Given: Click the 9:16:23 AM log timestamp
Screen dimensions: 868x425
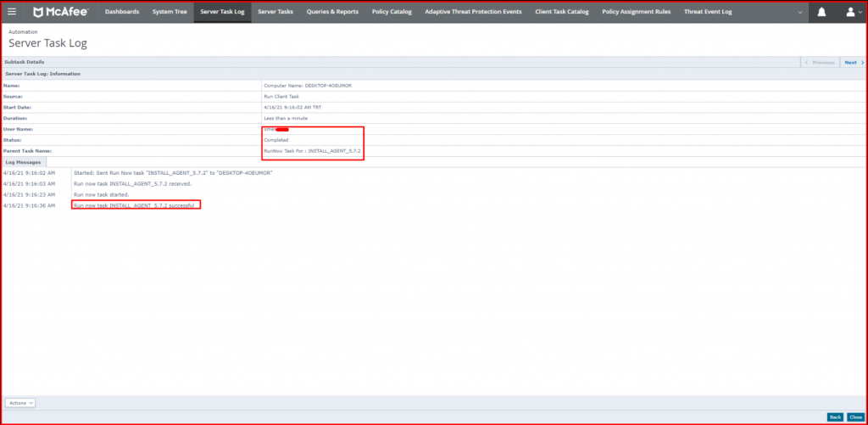Looking at the screenshot, I should click(29, 194).
